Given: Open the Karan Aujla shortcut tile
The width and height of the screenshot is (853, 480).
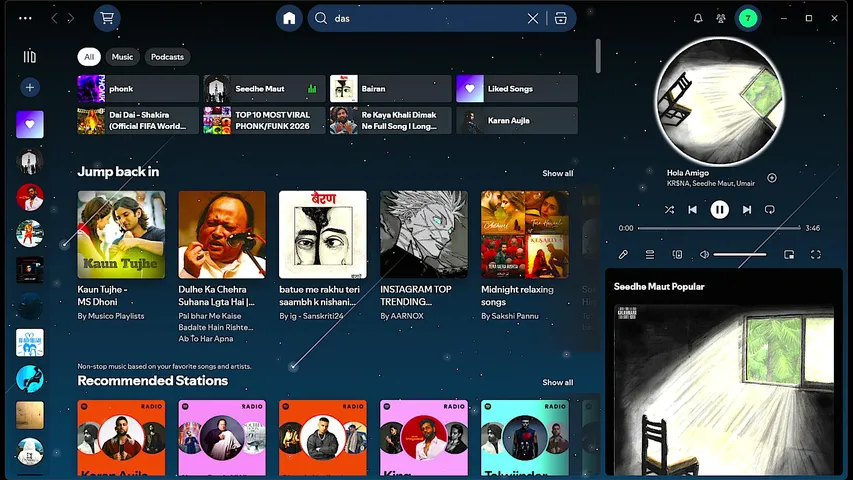Looking at the screenshot, I should point(517,120).
